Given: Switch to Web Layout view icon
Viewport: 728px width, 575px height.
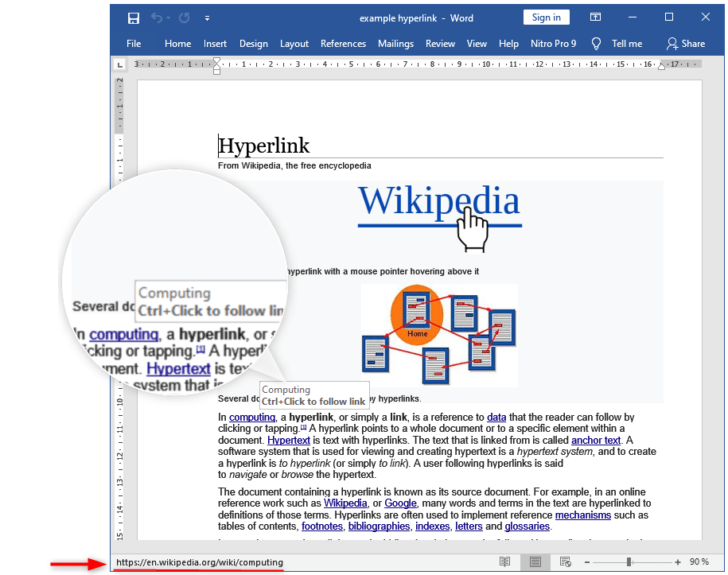Looking at the screenshot, I should (x=565, y=562).
